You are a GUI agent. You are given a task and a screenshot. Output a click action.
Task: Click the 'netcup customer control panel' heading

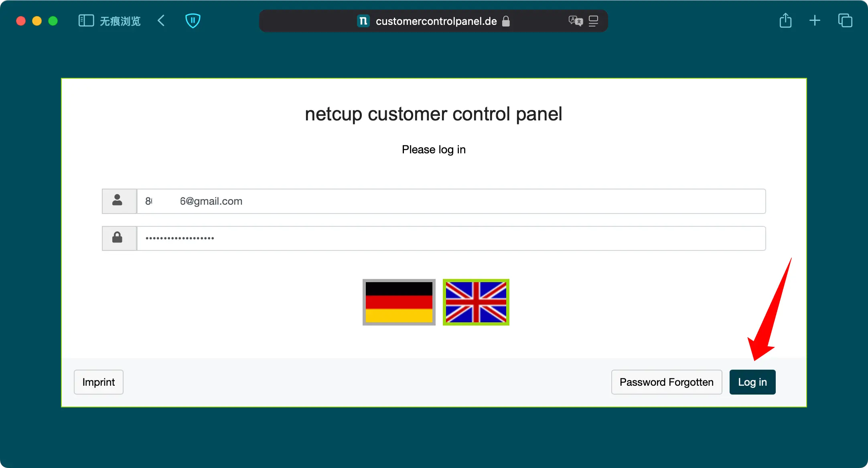coord(433,114)
